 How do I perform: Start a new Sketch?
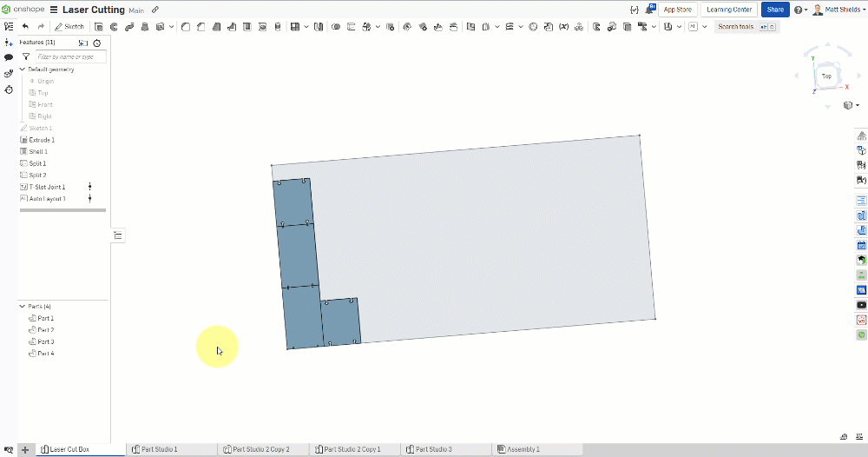coord(69,27)
